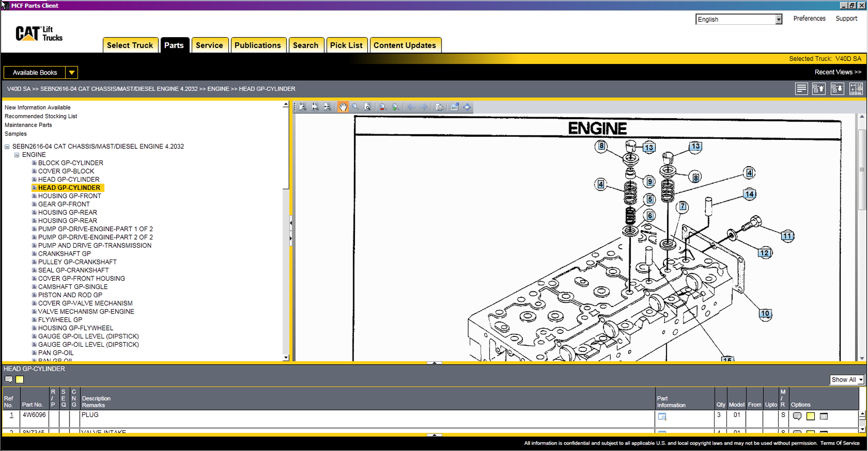The width and height of the screenshot is (868, 451).
Task: Click the fit-to-window arrows icon
Action: (467, 107)
